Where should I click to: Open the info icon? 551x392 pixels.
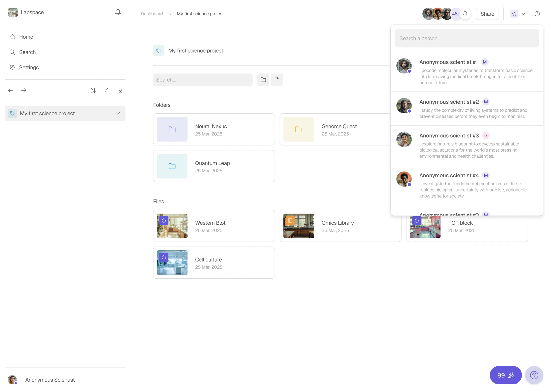coord(537,14)
